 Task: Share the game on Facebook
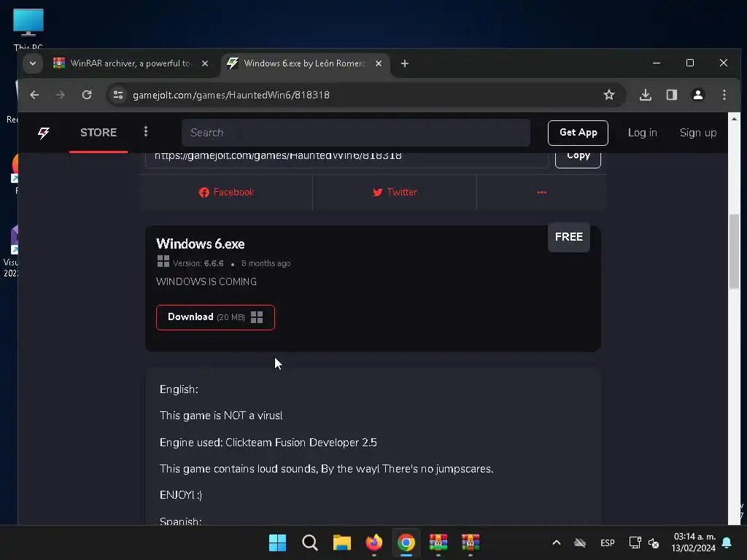[x=226, y=192]
